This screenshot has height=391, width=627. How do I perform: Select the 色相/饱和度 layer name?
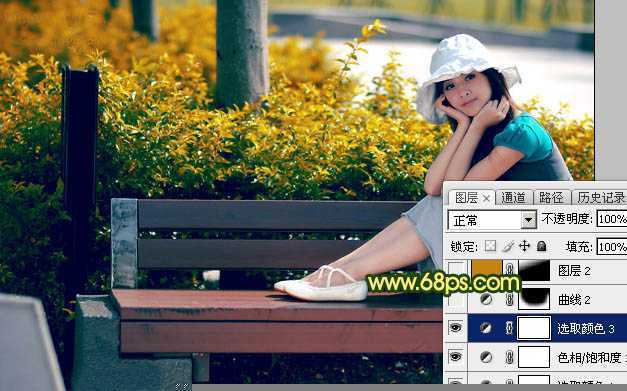[x=592, y=357]
